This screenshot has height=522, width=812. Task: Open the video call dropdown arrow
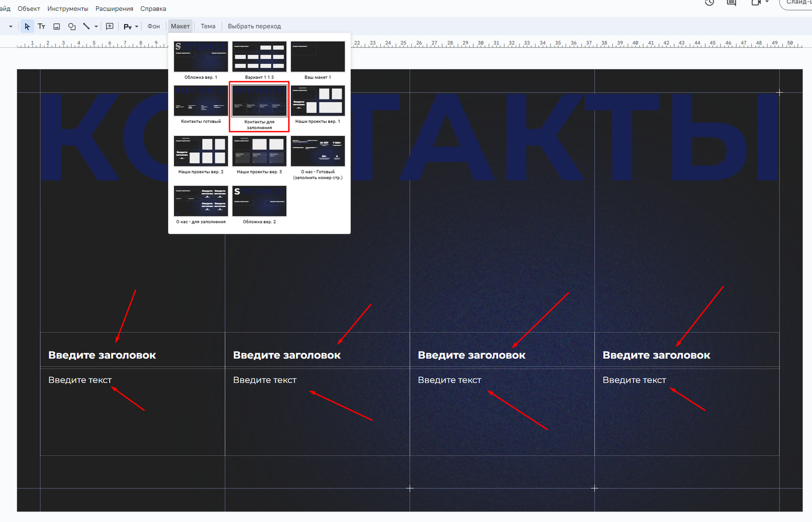click(x=767, y=2)
